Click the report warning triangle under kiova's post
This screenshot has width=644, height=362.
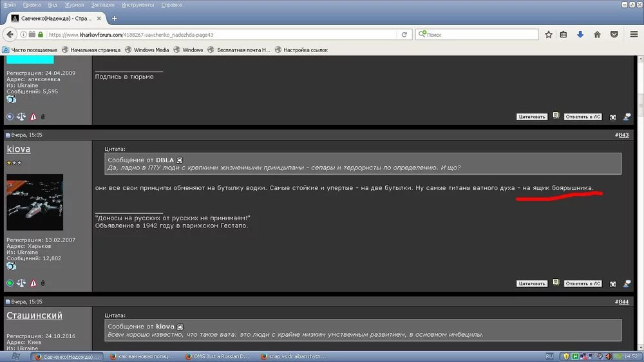click(33, 283)
